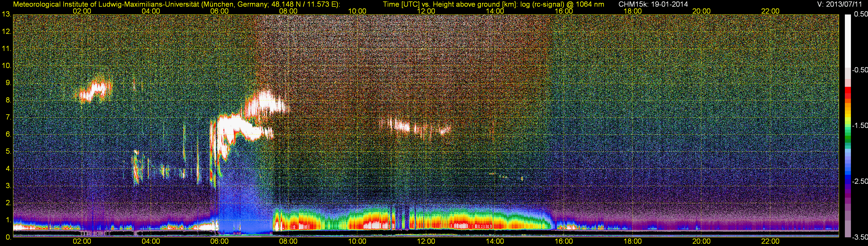
Task: Click the 9 km height axis label
Action: pyautogui.click(x=8, y=83)
